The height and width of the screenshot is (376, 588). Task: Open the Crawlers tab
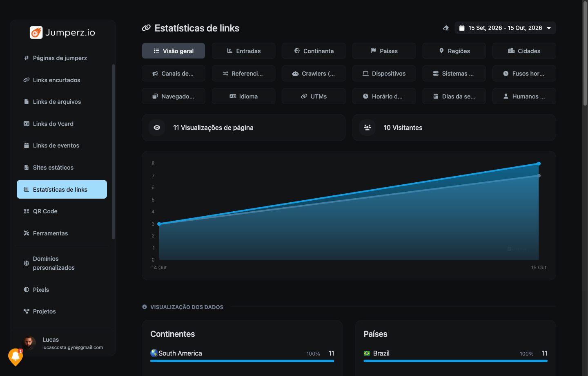pos(314,74)
